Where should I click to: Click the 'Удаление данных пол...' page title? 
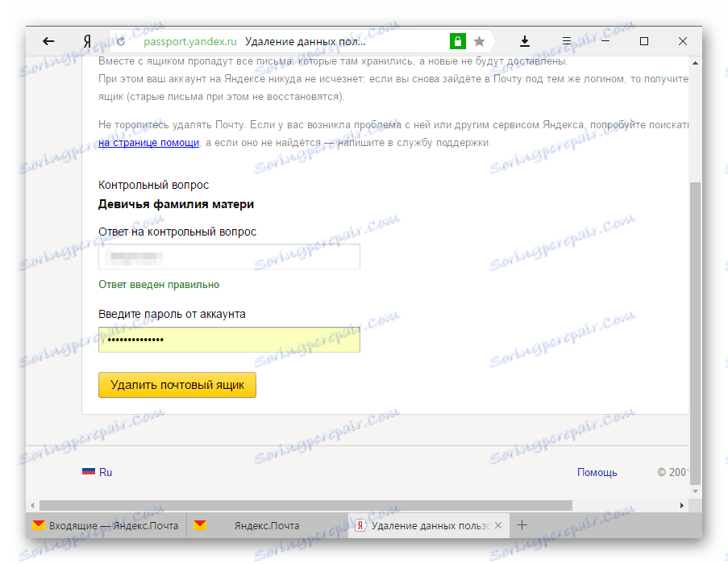[306, 42]
